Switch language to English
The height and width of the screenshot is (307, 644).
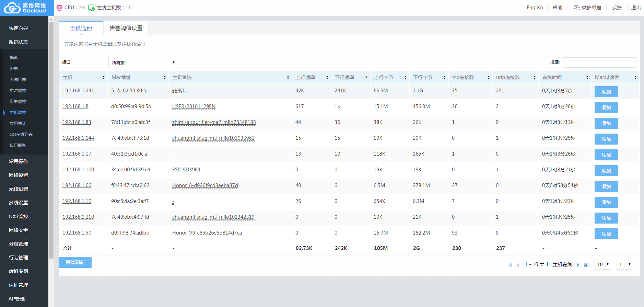pyautogui.click(x=535, y=8)
